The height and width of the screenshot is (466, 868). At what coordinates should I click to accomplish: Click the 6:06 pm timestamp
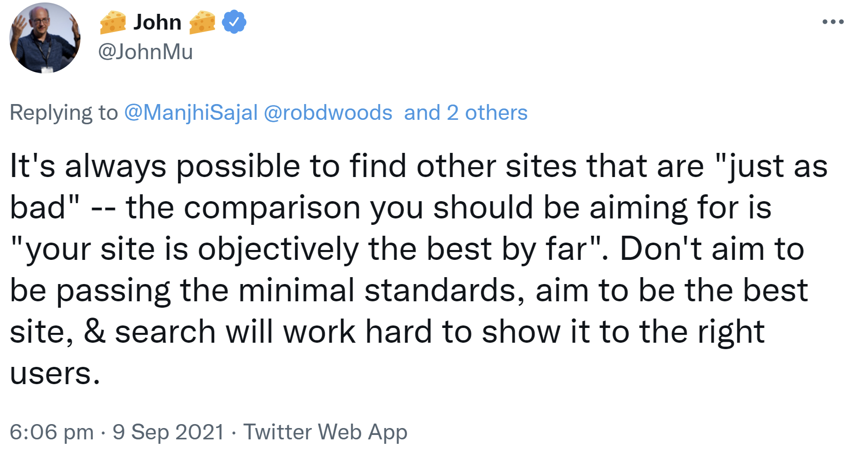pos(51,432)
